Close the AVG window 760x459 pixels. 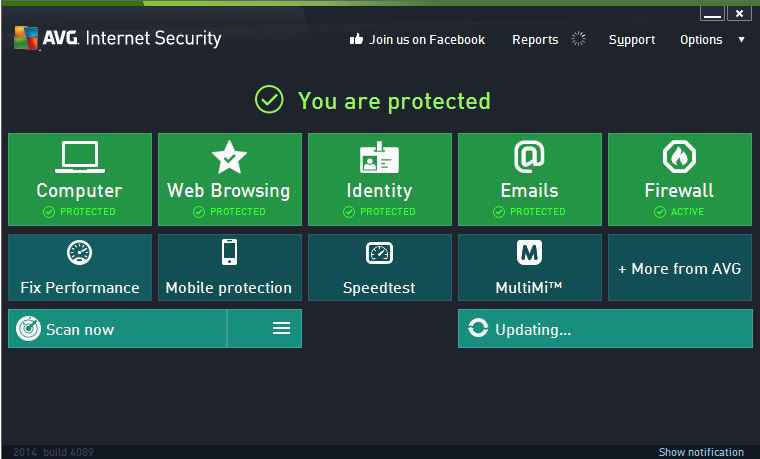point(739,14)
